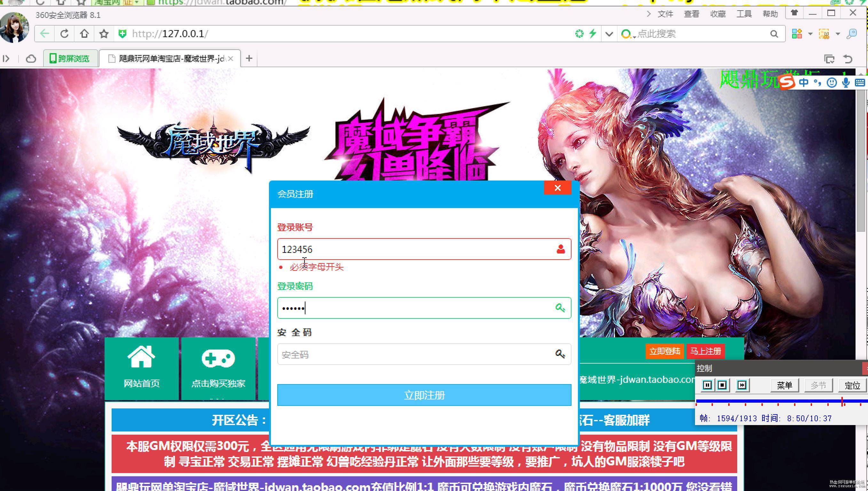Toggle Sogou Chinese/English 中 mode
Viewport: 868px width, 491px height.
804,83
